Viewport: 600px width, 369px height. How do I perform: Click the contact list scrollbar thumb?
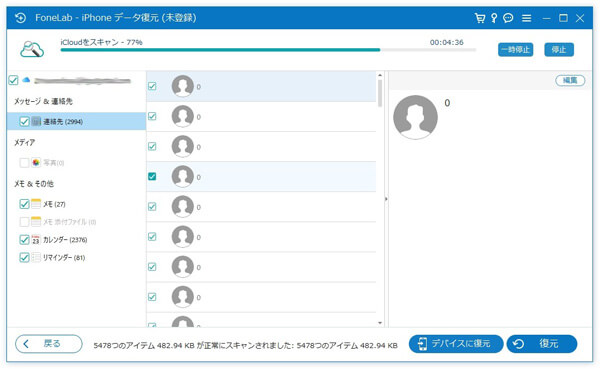[x=380, y=93]
